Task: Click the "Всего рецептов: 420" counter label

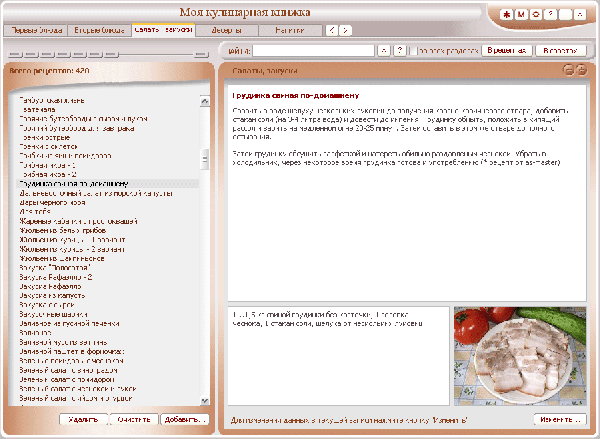Action: coord(49,71)
